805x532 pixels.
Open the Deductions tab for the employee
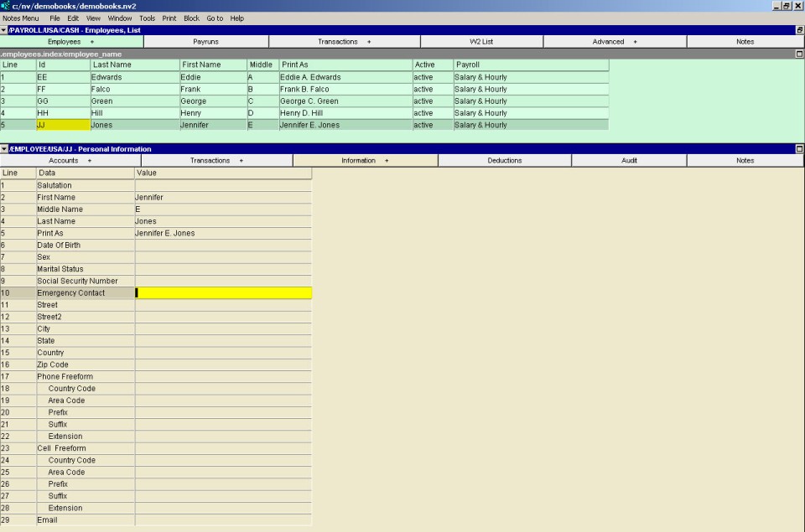[x=504, y=160]
